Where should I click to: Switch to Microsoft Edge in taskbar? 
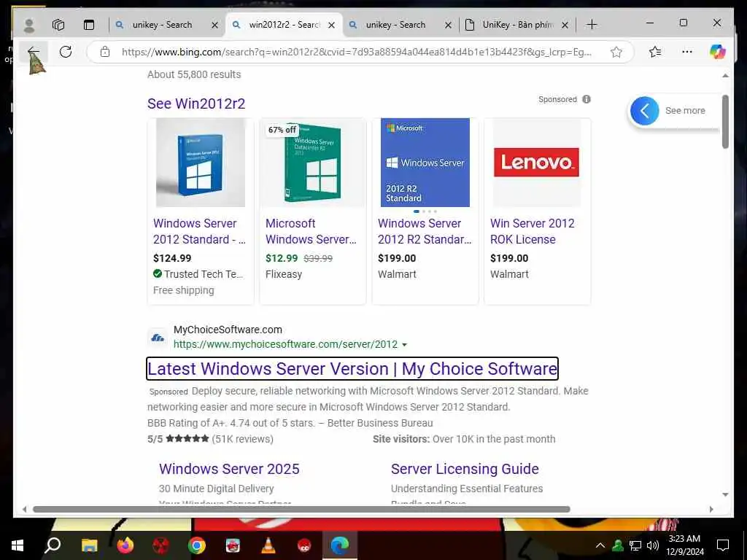340,545
